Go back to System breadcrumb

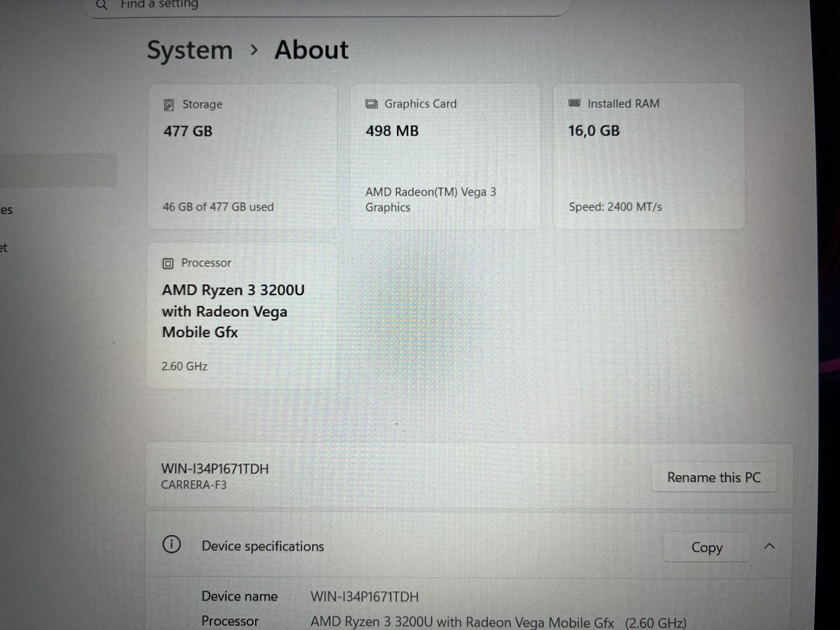pyautogui.click(x=189, y=50)
